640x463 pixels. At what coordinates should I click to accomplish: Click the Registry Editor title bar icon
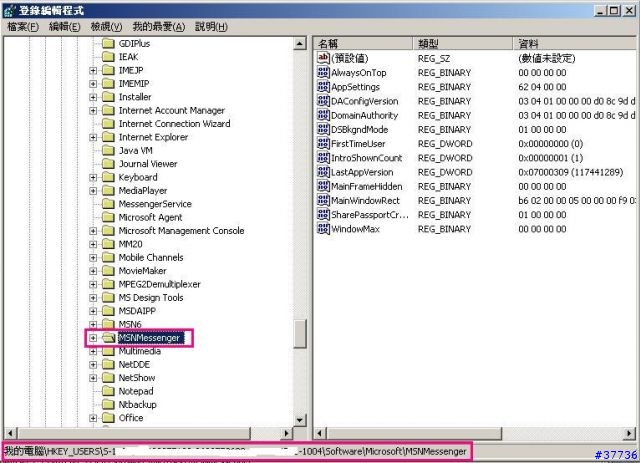click(x=9, y=11)
